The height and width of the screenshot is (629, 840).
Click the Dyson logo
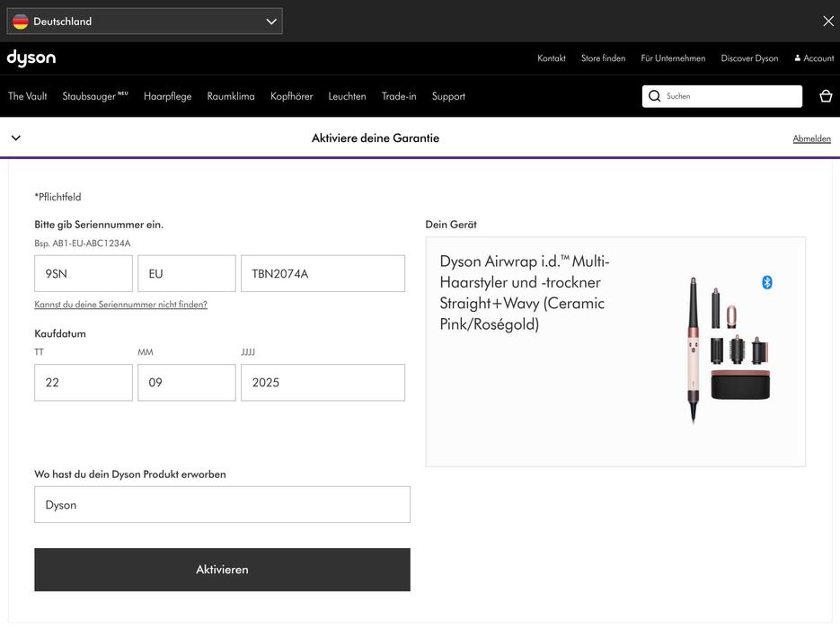(x=31, y=58)
